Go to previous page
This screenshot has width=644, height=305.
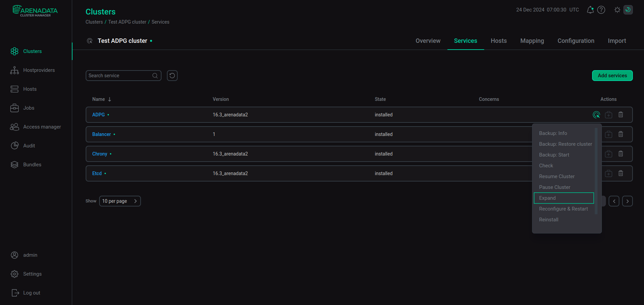[x=614, y=201]
